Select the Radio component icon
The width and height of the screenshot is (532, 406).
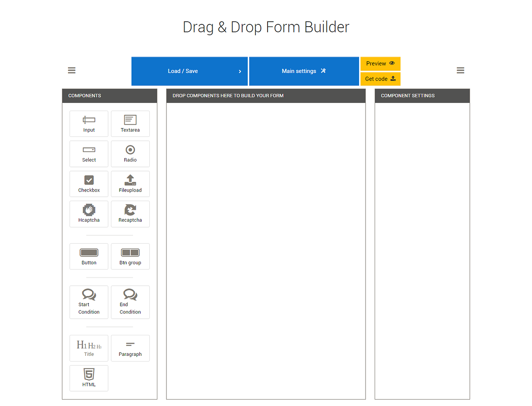[130, 154]
